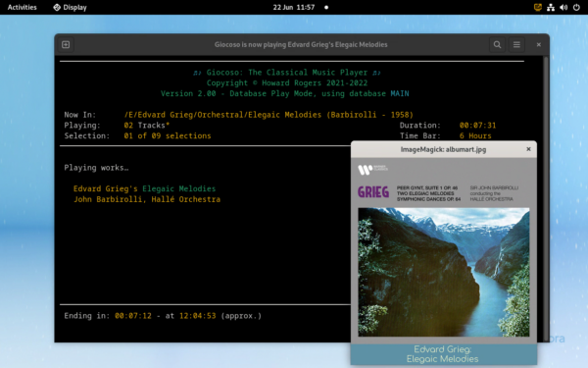Click the terminal title 'Giocoso is now playing Edvard Grieg's Elegaic Melodies'
588x368 pixels.
point(301,45)
